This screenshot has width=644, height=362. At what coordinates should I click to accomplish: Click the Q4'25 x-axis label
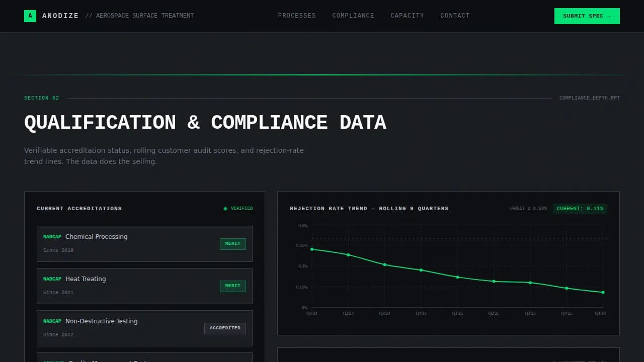(567, 313)
